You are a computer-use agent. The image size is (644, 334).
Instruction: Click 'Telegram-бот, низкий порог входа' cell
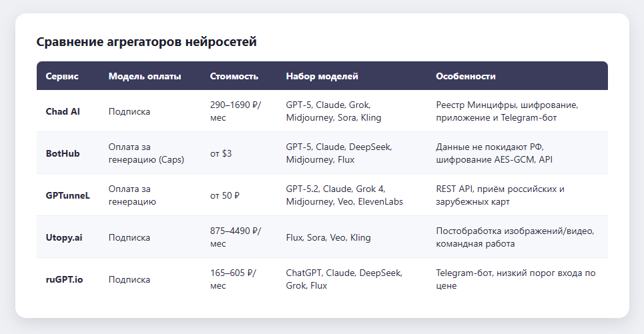click(515, 279)
